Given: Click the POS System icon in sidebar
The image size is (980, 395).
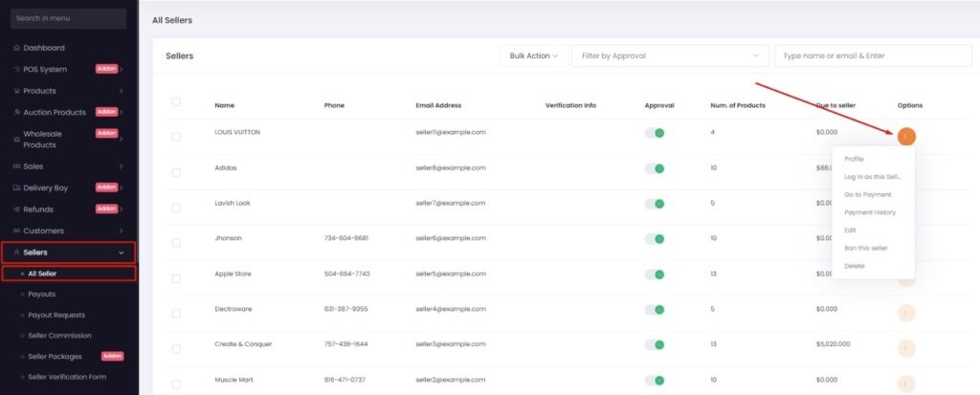Looking at the screenshot, I should click(17, 70).
